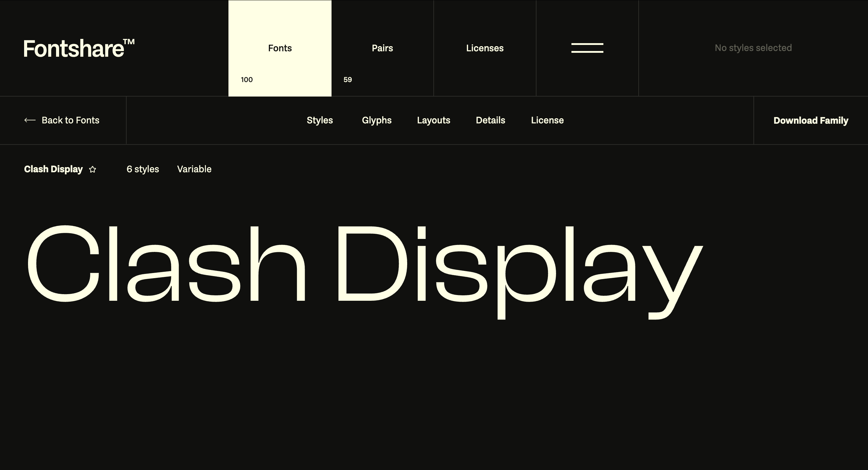Click the small Clash Display font name
Screen dimensions: 868x470
pyautogui.click(x=53, y=169)
